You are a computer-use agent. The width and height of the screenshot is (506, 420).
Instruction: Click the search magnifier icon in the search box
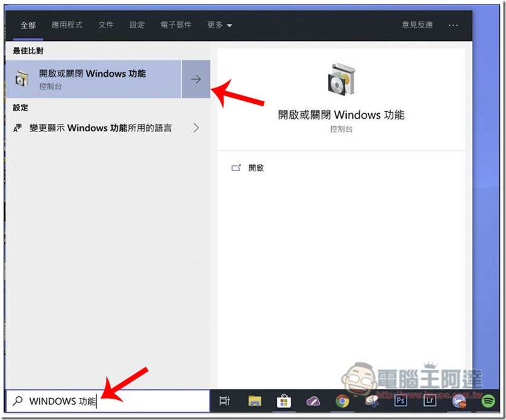(x=18, y=401)
